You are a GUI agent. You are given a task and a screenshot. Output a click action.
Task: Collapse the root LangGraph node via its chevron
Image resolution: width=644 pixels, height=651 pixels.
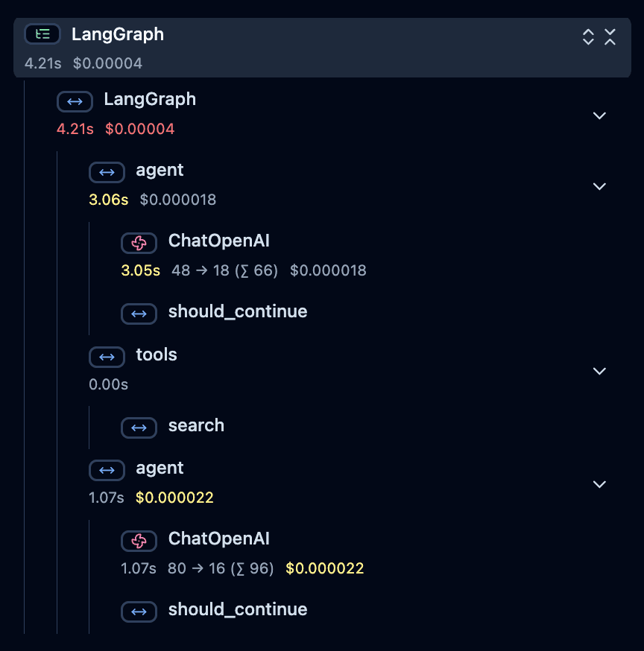(x=599, y=115)
